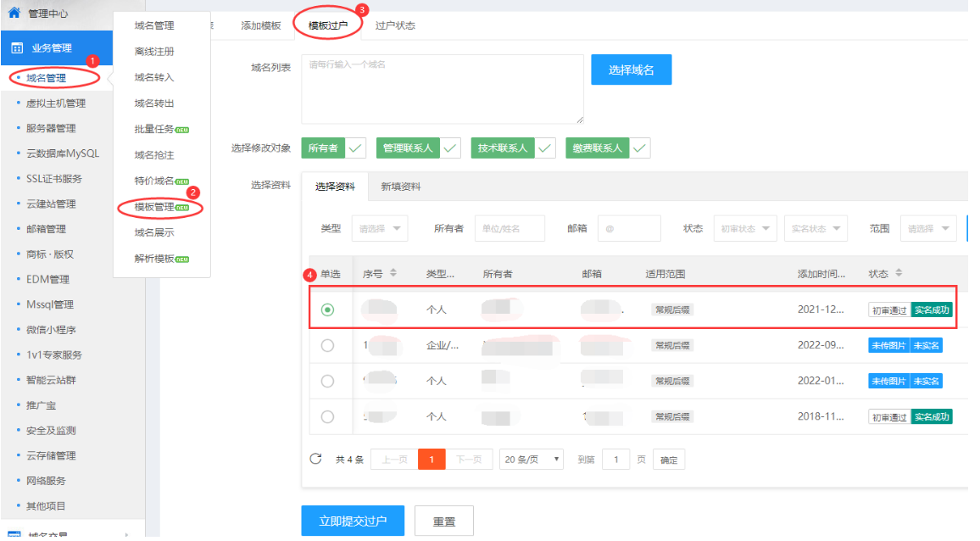Click the 域名交易 icon in the sidebar
Screen dimensions: 980x541
pos(14,534)
